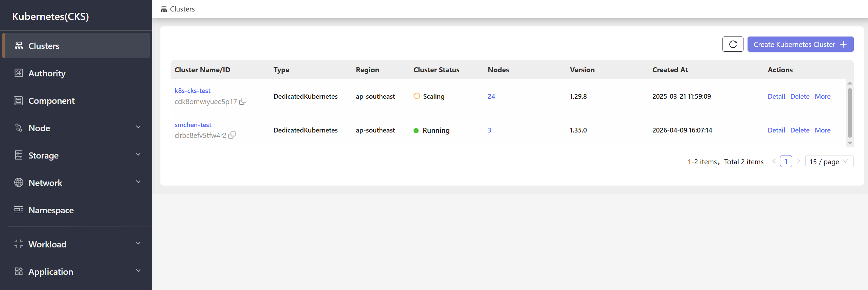Delete the k8s-cks-test cluster

click(x=800, y=96)
